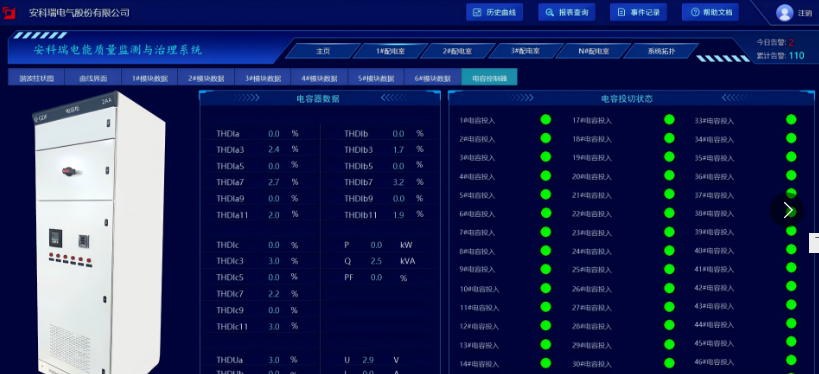Go to the 主页 home page
Viewport: 819px width, 374px height.
323,51
